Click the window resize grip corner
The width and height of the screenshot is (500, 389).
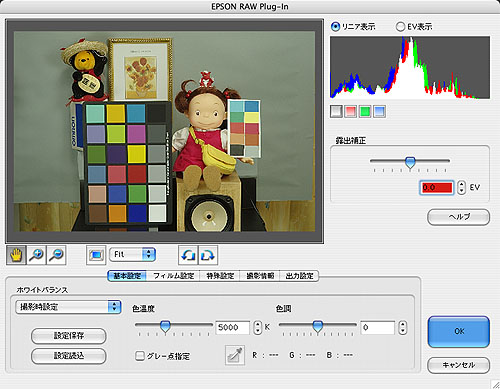(x=495, y=384)
